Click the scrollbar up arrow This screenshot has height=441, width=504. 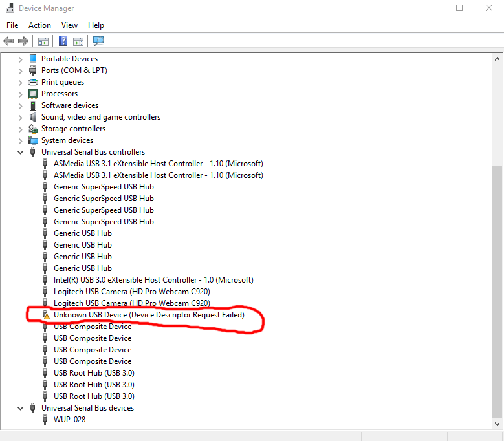pyautogui.click(x=497, y=59)
